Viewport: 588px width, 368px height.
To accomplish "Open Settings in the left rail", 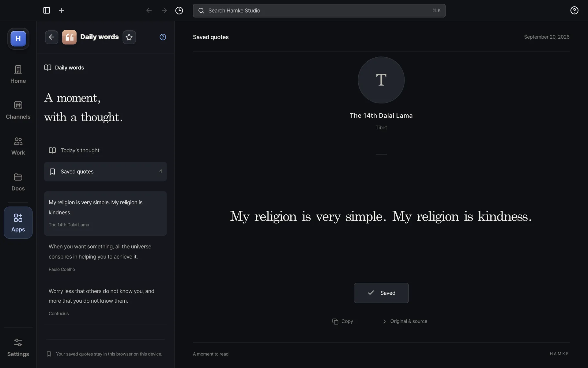I will coord(18,347).
